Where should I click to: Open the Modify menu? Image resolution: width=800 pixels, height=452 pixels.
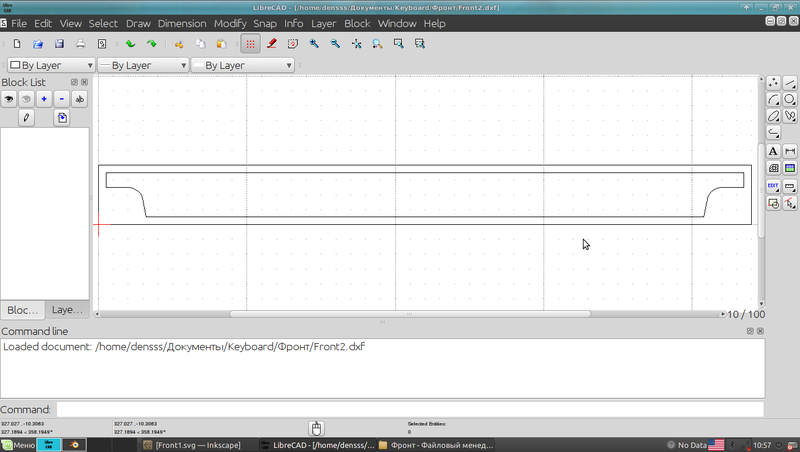point(230,23)
